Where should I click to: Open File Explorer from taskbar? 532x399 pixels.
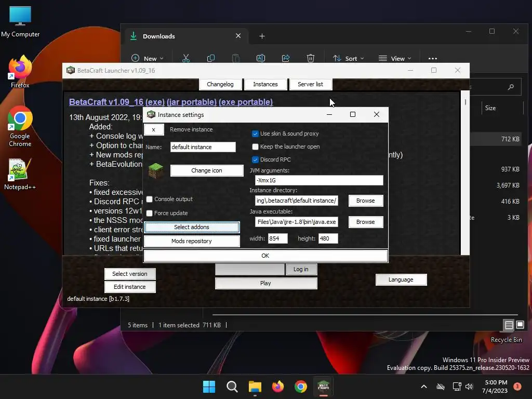coord(255,387)
